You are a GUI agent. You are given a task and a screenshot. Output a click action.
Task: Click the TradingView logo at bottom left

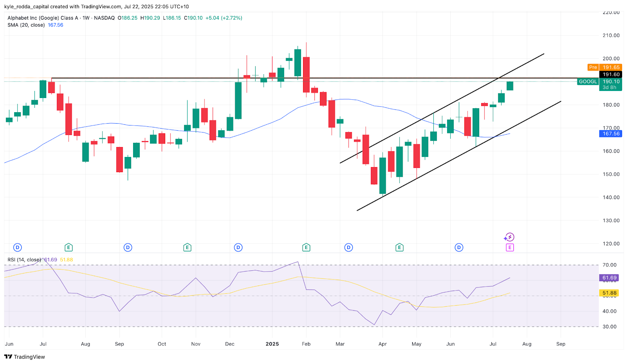pyautogui.click(x=25, y=357)
